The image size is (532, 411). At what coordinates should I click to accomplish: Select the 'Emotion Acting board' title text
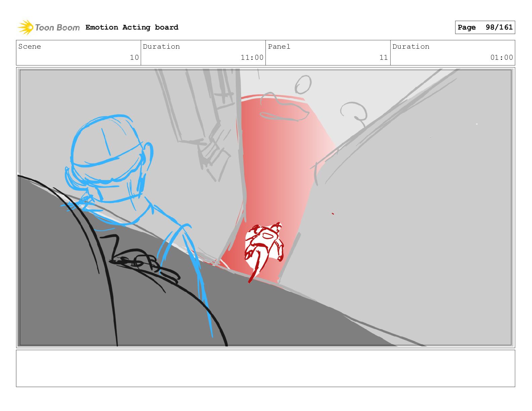click(132, 27)
